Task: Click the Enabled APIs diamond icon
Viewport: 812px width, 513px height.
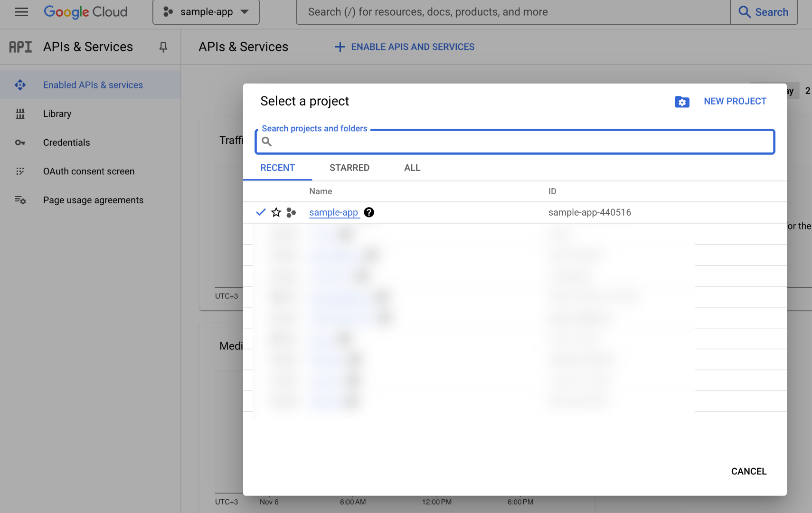Action: tap(20, 85)
